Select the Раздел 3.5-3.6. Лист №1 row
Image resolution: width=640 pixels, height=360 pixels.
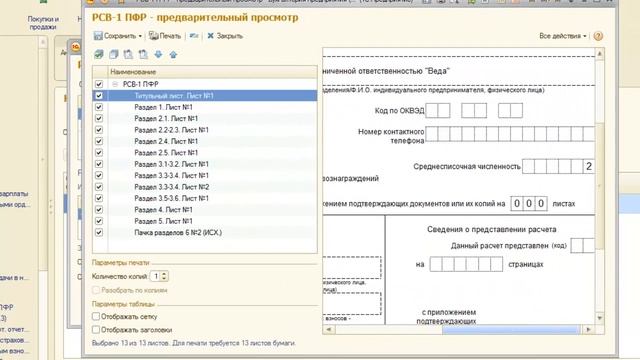[205, 198]
